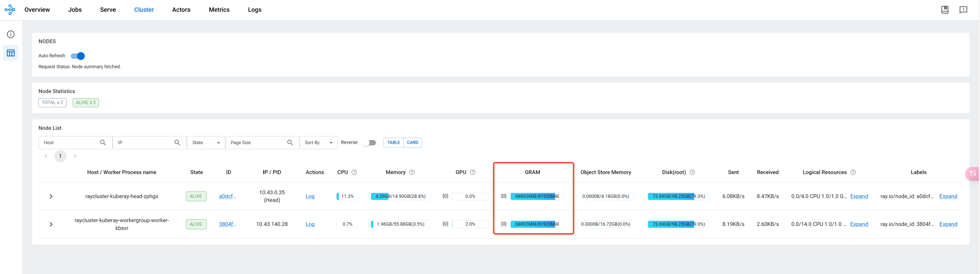Select the sidebar table view icon

coord(11,53)
